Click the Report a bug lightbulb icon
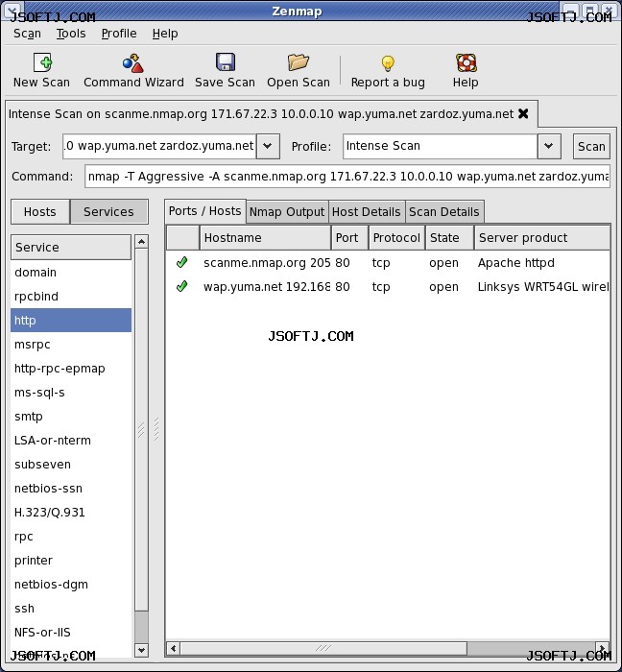The height and width of the screenshot is (672, 622). (x=388, y=63)
